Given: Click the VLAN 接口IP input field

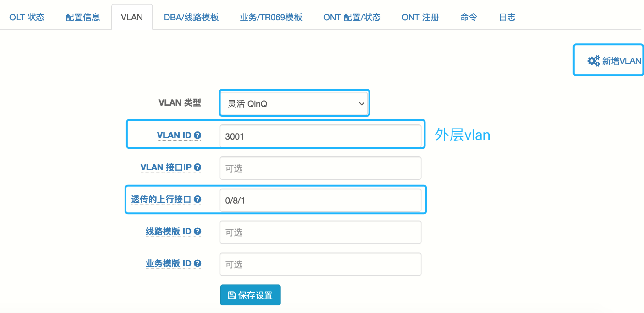Looking at the screenshot, I should point(320,168).
